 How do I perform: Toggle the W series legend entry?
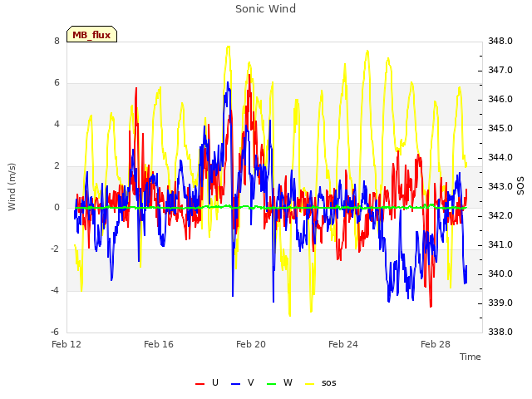click(279, 382)
